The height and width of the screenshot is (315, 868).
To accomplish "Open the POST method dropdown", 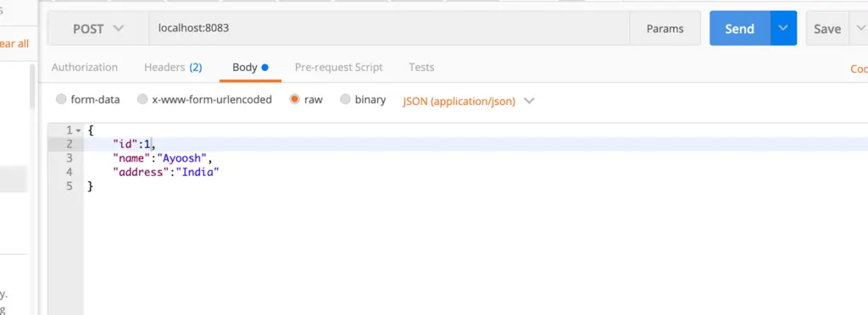I will pos(98,28).
